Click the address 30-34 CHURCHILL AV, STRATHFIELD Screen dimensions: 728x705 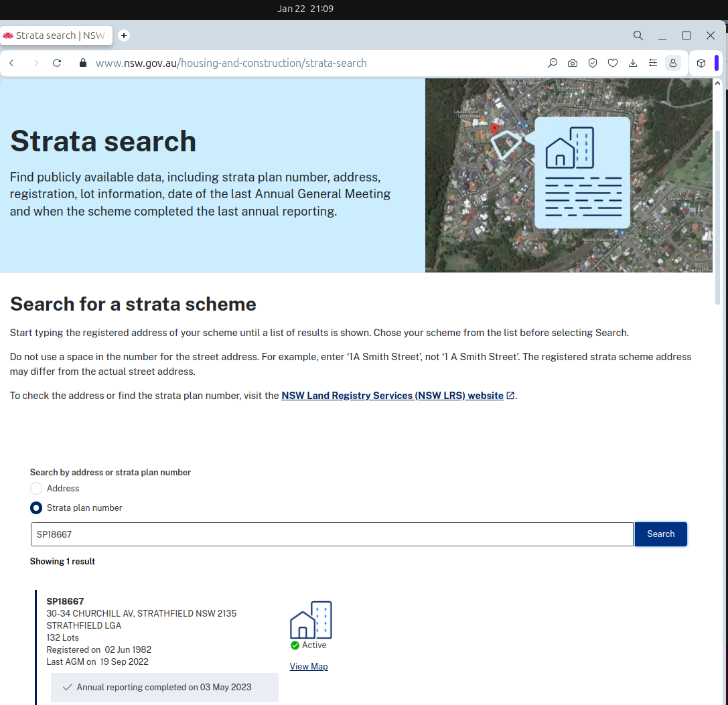tap(141, 613)
